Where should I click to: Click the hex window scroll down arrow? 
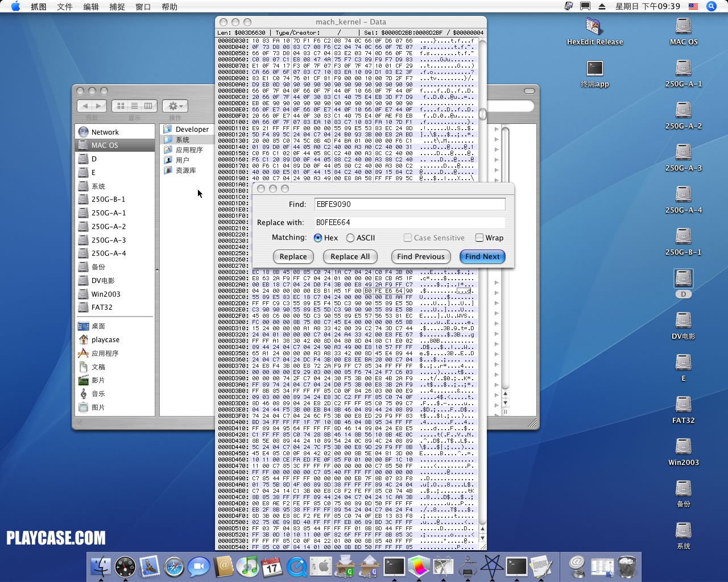point(482,538)
